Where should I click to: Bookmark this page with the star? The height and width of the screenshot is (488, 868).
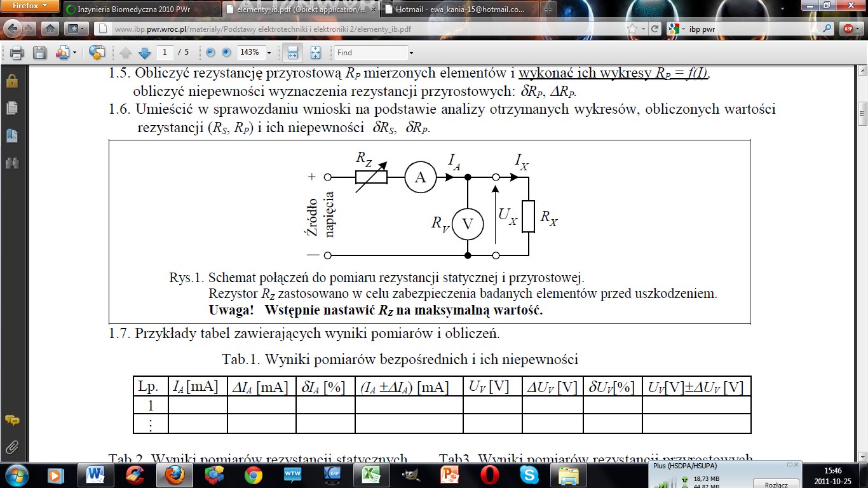coord(632,29)
